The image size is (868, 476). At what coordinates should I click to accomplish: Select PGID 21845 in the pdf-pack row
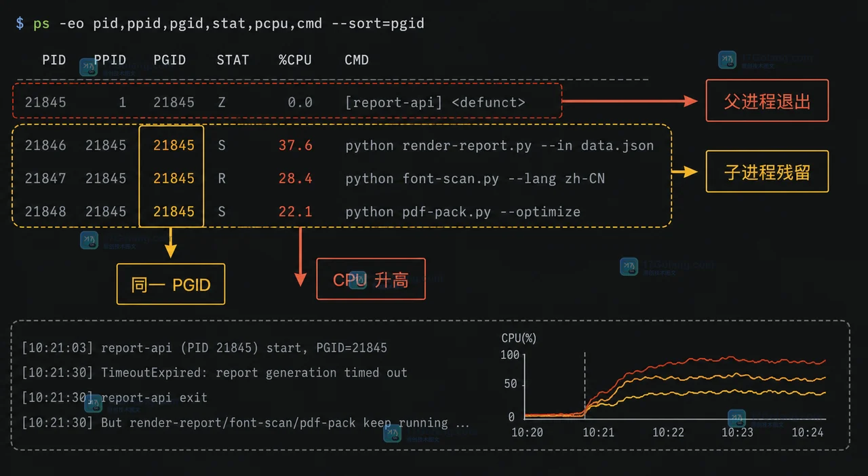click(x=174, y=212)
